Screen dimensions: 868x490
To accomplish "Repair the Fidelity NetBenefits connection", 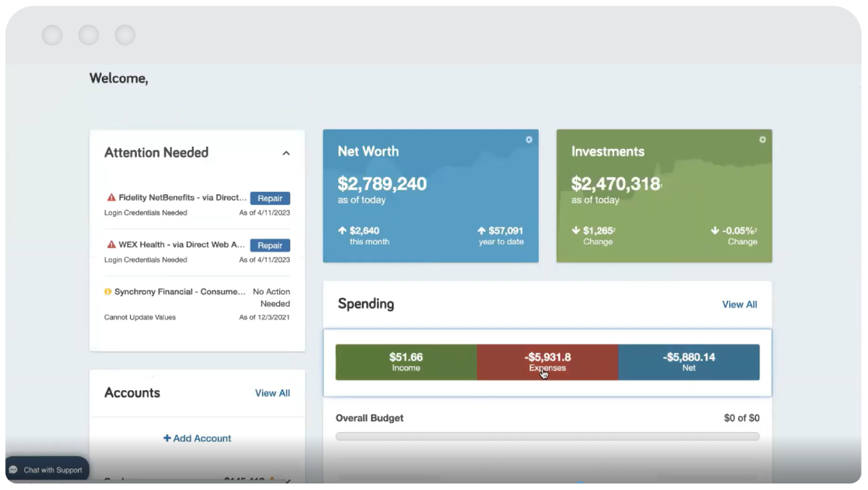I will coord(270,198).
